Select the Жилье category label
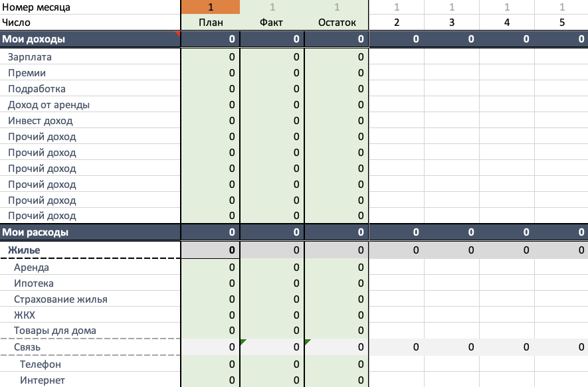 [x=24, y=250]
